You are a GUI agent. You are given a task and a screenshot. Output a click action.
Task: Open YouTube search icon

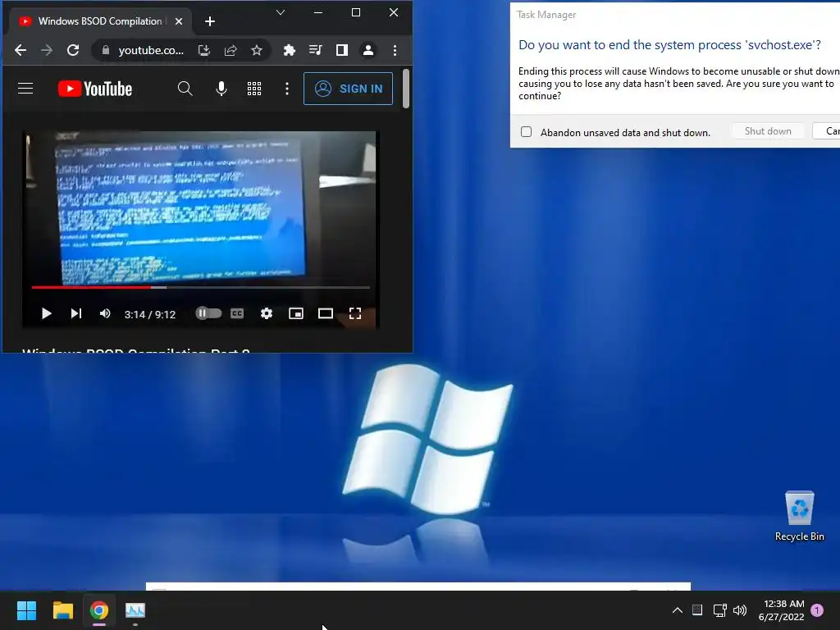[185, 89]
